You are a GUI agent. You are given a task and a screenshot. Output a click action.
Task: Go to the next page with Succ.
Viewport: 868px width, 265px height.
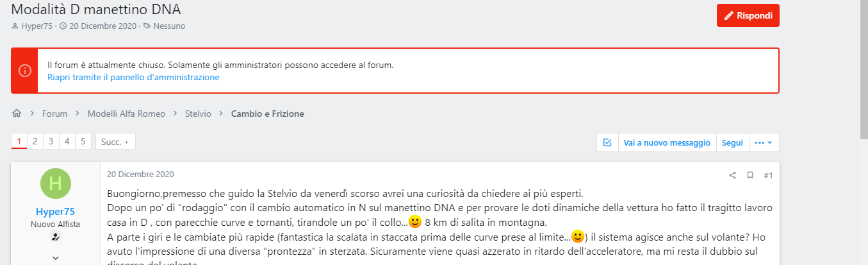[x=115, y=142]
